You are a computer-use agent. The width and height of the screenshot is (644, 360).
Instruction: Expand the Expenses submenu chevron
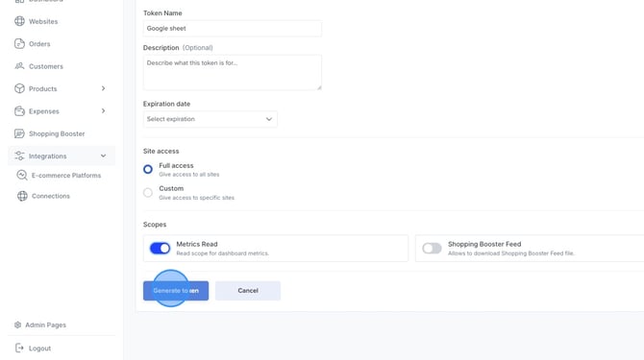(103, 111)
